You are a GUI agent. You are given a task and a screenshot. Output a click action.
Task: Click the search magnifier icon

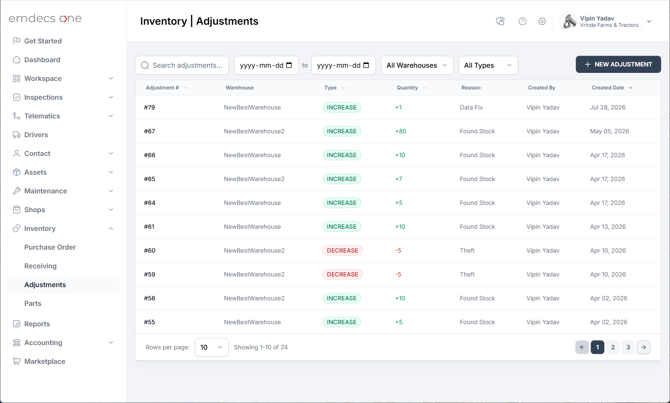[145, 65]
